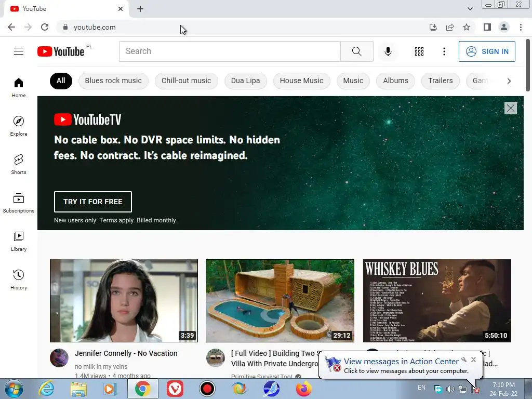The width and height of the screenshot is (532, 399).
Task: Click the SIGN IN button
Action: pyautogui.click(x=487, y=51)
